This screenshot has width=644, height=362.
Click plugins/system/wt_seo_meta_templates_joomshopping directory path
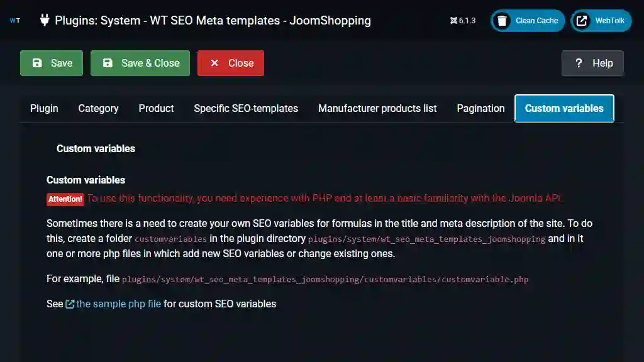(x=427, y=239)
